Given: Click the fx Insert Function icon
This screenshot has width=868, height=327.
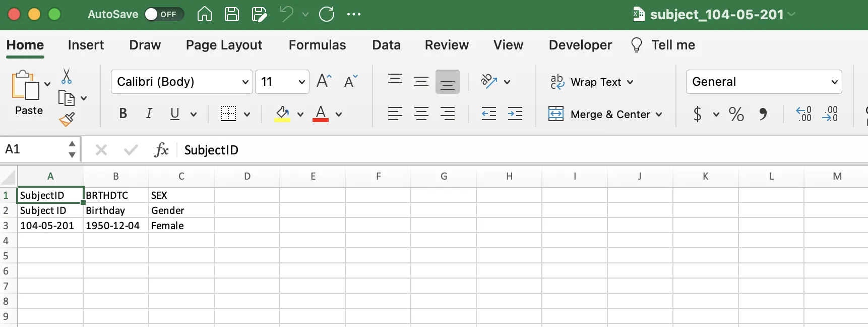Looking at the screenshot, I should [x=161, y=150].
